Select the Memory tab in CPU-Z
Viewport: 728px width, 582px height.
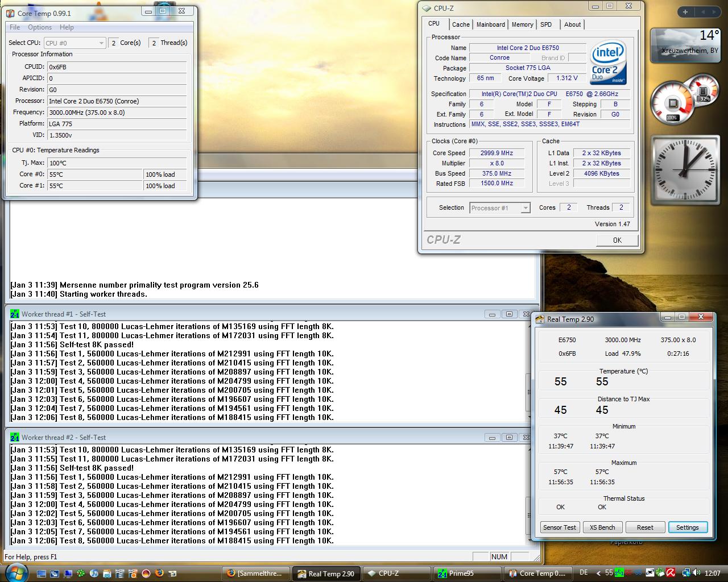tap(522, 24)
